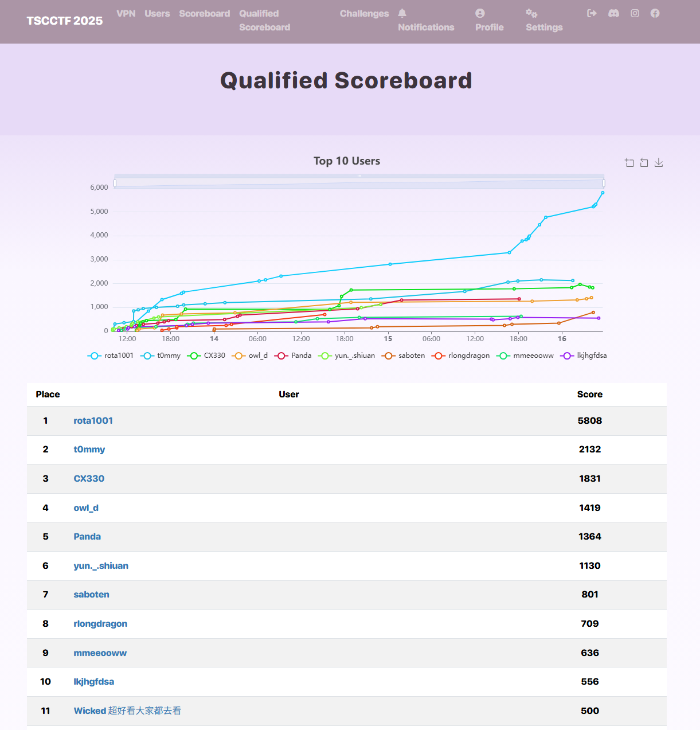Screen dimensions: 700x730
Task: Open the Discord icon link
Action: coord(613,13)
